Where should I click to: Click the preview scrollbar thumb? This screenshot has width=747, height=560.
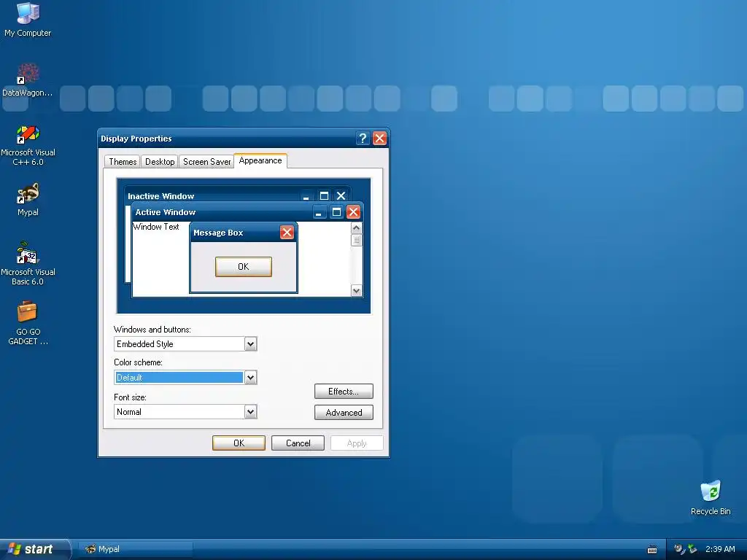point(356,241)
